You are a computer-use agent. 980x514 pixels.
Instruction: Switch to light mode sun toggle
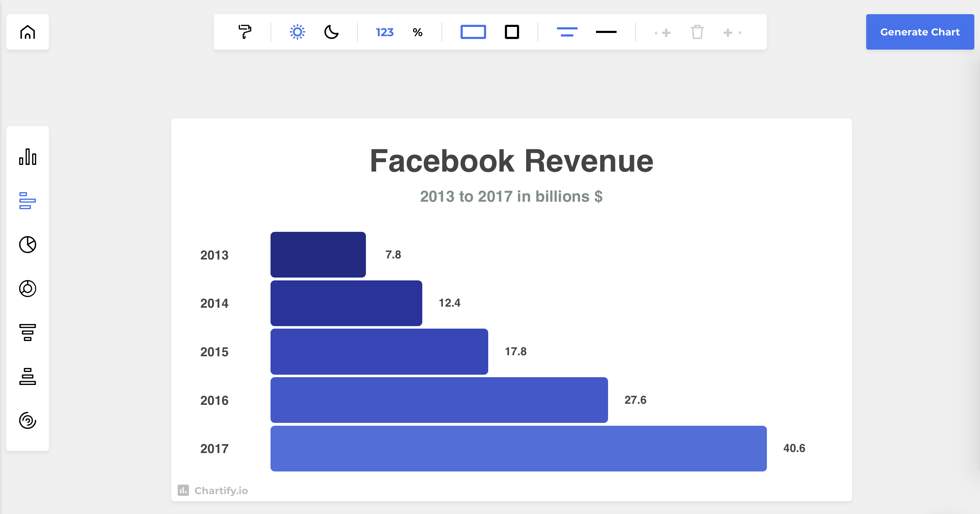[x=297, y=32]
